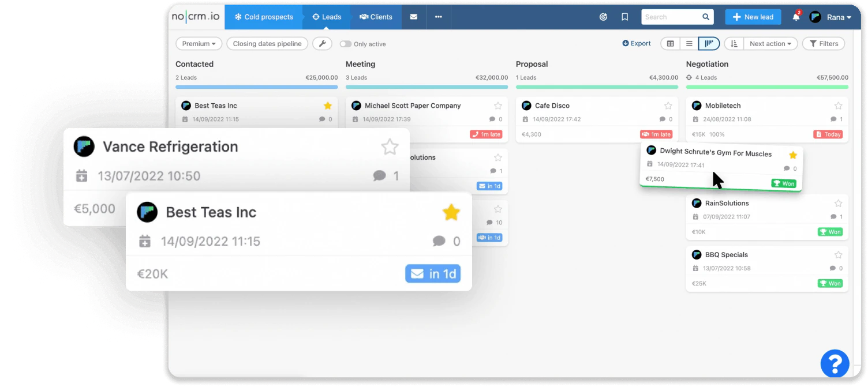The image size is (868, 387).
Task: Toggle star on Best Teas Inc pipeline card
Action: 328,106
